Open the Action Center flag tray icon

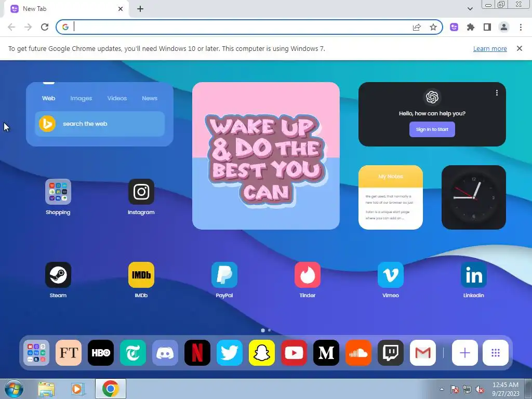coord(454,389)
